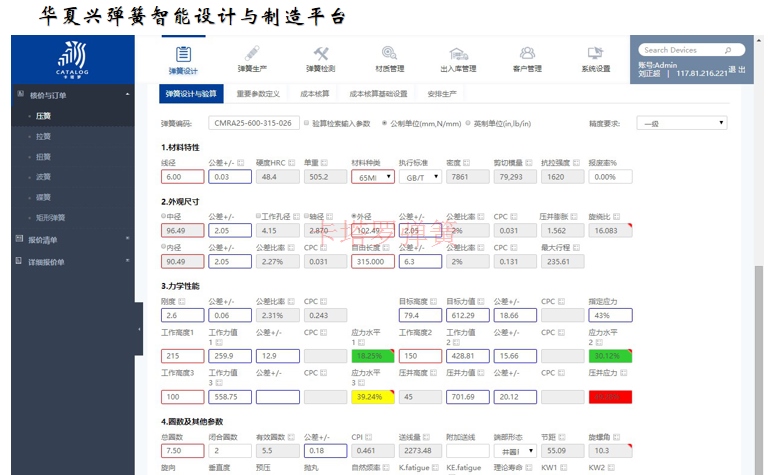Click the green 18.25% stress level cell

[373, 356]
